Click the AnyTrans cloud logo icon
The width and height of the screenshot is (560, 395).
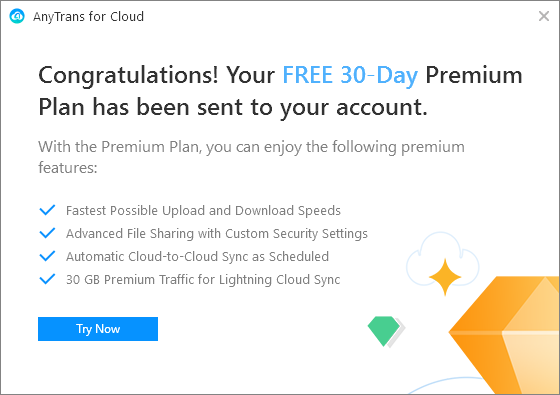point(17,16)
